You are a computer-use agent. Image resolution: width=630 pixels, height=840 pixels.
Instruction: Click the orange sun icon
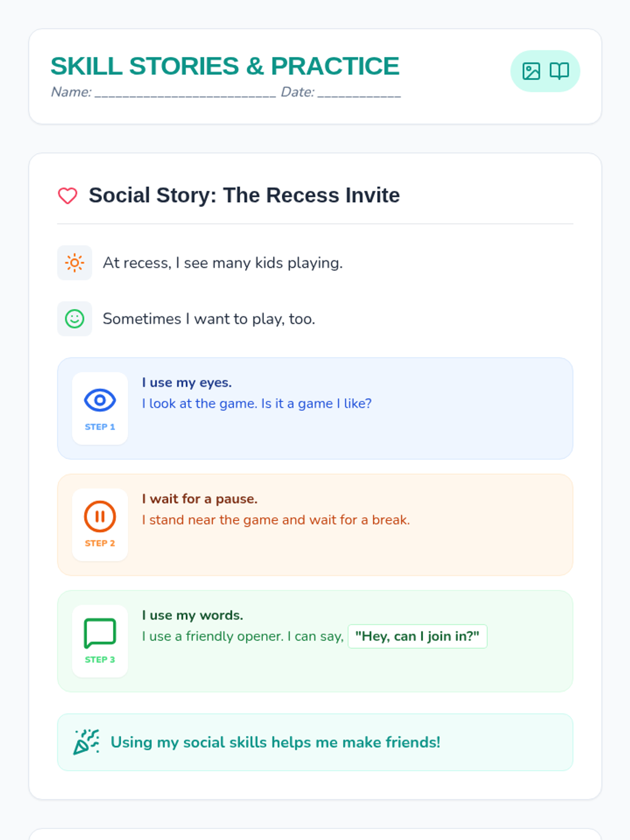[x=75, y=262]
